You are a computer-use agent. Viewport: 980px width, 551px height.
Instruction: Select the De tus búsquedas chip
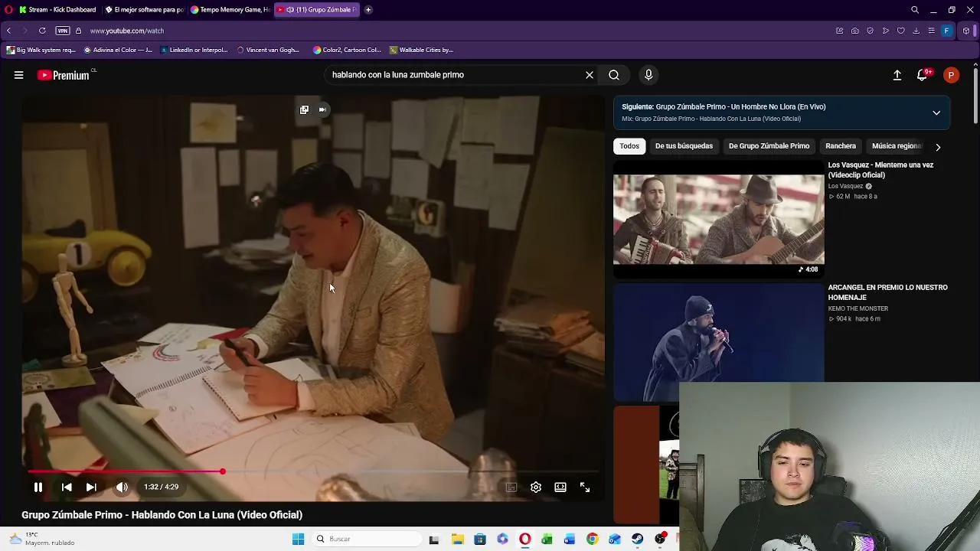pyautogui.click(x=684, y=146)
